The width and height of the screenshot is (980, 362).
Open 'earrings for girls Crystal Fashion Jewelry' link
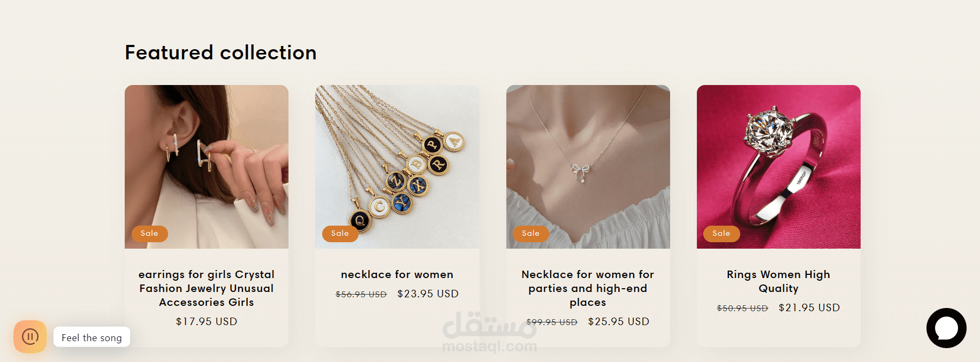[x=207, y=288]
